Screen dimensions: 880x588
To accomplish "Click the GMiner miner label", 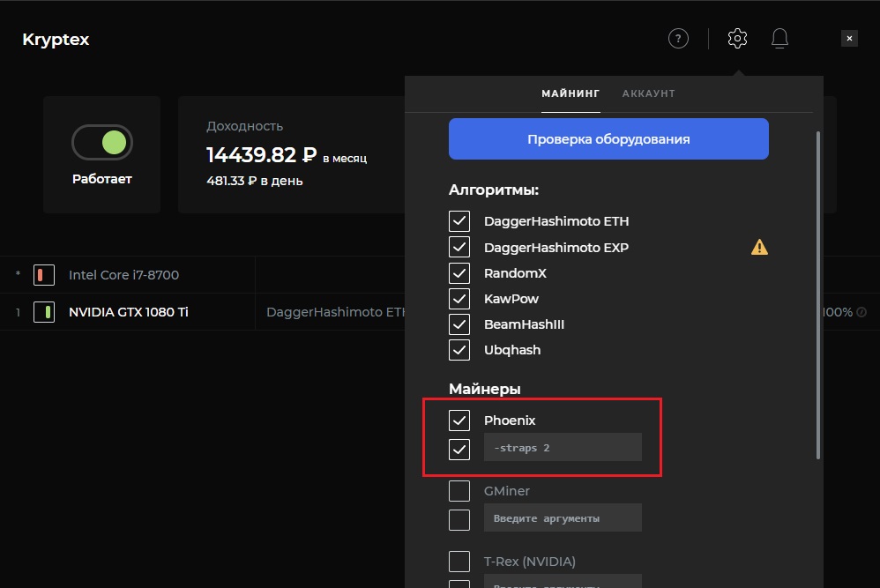I will pos(507,491).
